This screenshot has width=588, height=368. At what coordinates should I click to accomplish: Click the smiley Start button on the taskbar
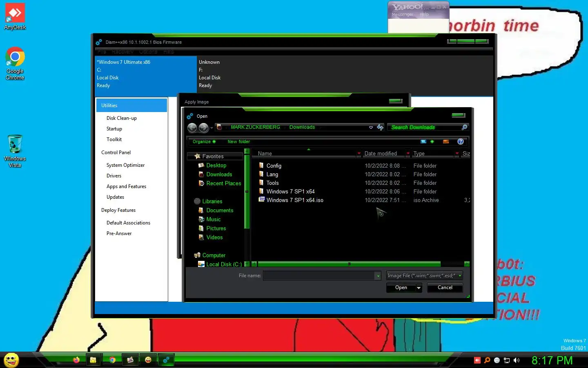(11, 360)
